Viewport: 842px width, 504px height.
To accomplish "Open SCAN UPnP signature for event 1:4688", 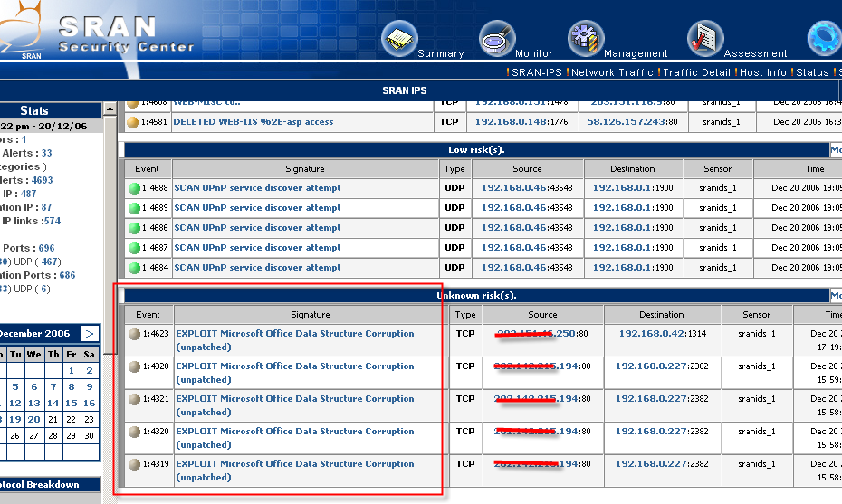I will click(257, 188).
